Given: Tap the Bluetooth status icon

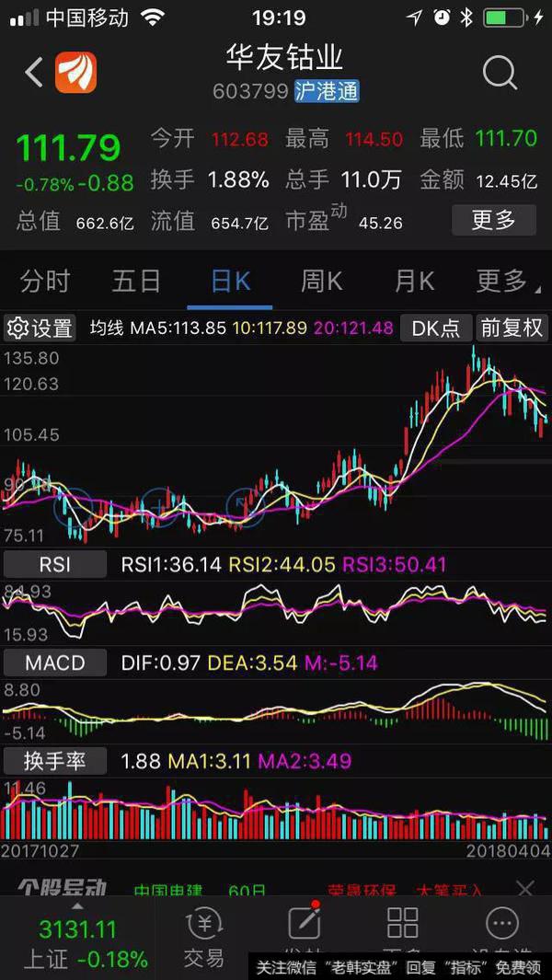Looking at the screenshot, I should pyautogui.click(x=466, y=17).
